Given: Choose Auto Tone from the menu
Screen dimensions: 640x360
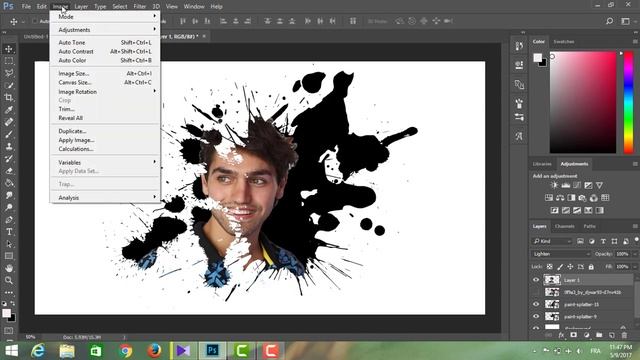Looking at the screenshot, I should pyautogui.click(x=105, y=42).
